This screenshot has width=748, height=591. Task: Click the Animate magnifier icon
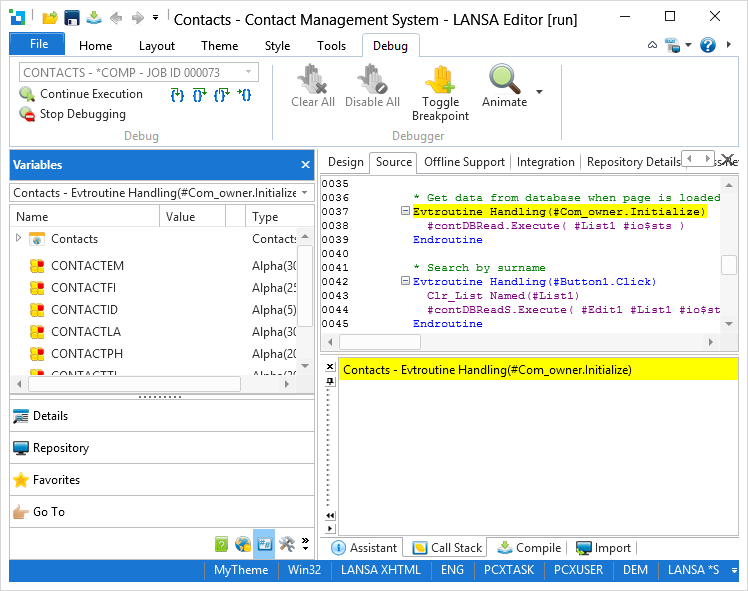(x=504, y=79)
